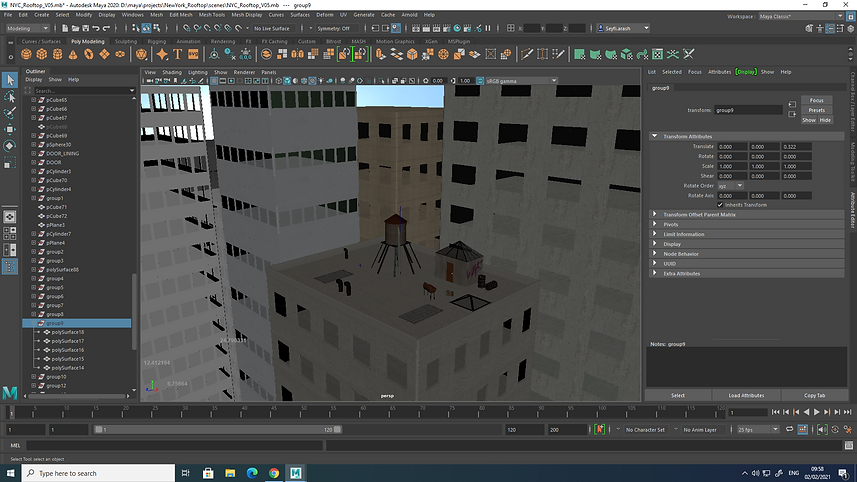Click the Multi-Cut tool shelf icon

[526, 54]
